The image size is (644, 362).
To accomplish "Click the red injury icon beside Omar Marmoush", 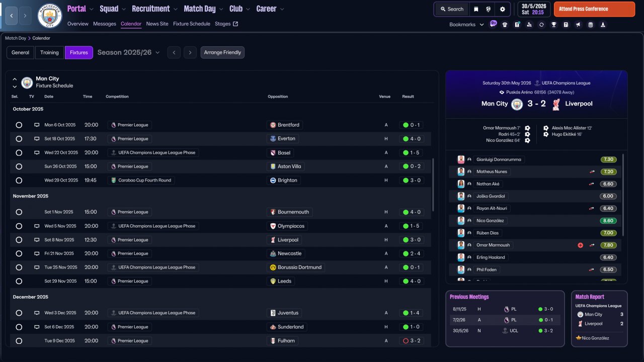I will (x=580, y=245).
